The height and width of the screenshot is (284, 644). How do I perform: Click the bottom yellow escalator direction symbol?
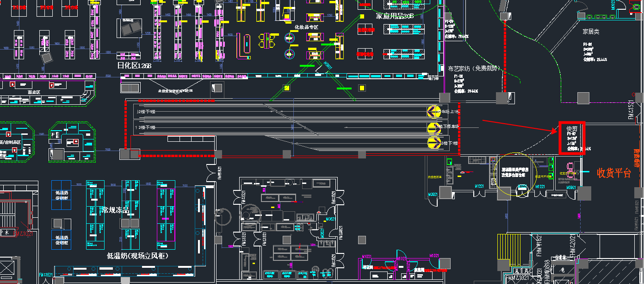click(433, 143)
